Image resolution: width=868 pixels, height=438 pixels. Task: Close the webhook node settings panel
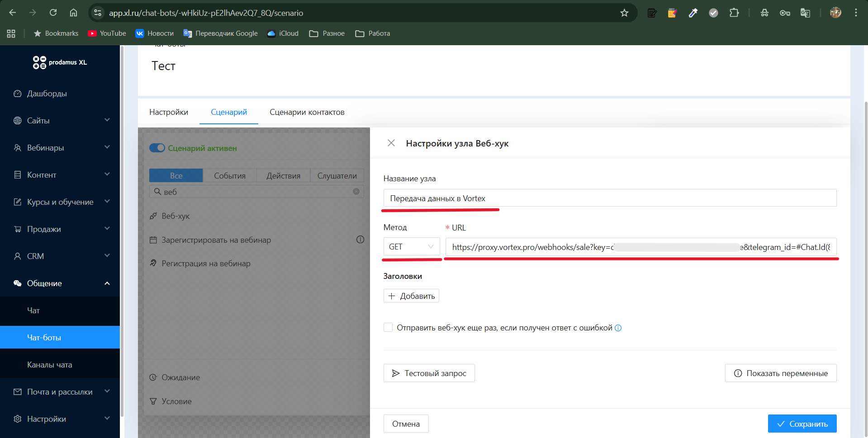click(x=391, y=143)
